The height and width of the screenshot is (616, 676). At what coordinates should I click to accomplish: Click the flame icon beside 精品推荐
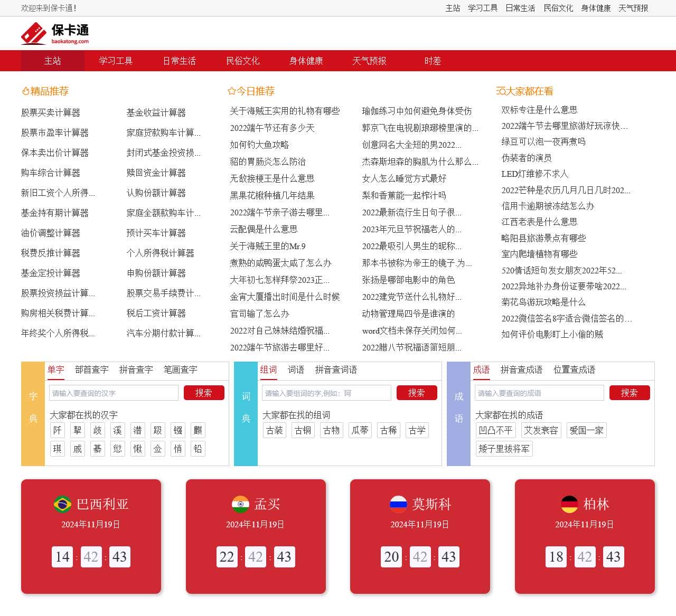(25, 90)
